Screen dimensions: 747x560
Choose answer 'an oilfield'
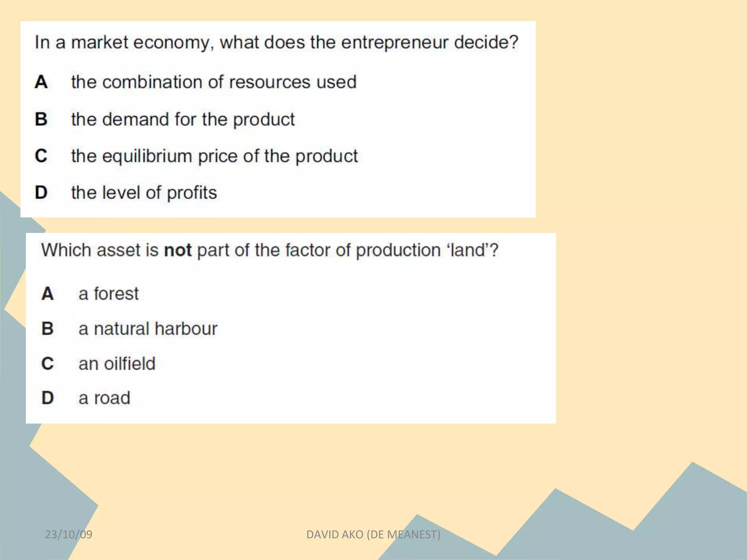117,364
